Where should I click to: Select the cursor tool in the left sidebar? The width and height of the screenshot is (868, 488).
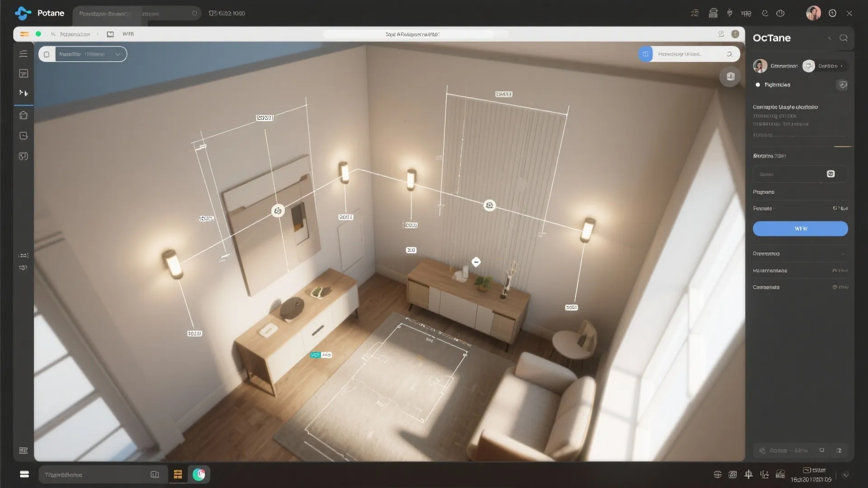coord(23,93)
